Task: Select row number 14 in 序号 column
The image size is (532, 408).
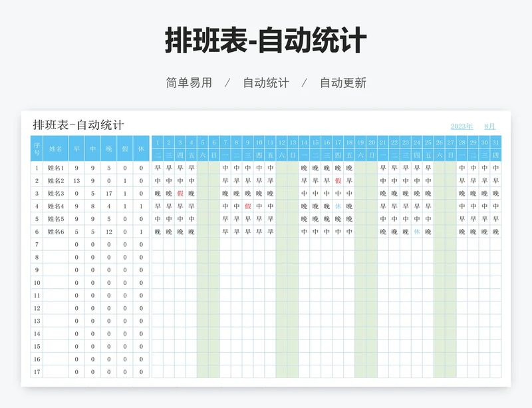Action: (x=37, y=333)
